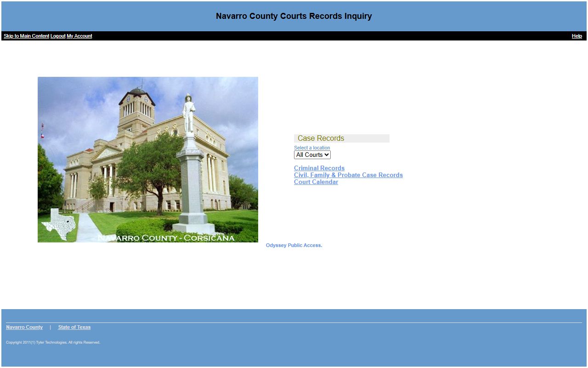
Task: Open the Court Calendar link
Action: click(316, 182)
